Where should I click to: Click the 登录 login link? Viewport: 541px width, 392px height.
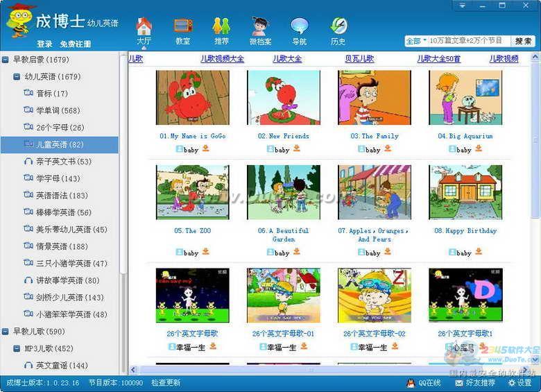[x=44, y=44]
